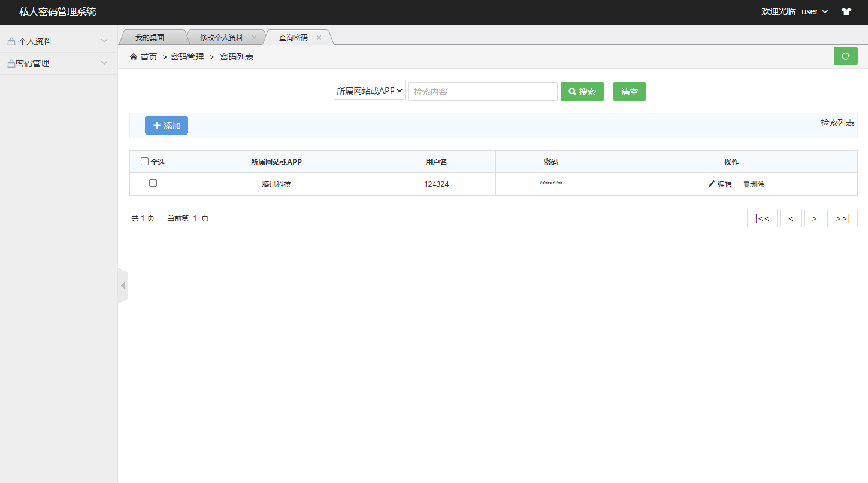
Task: Close the 修改个人资料 tab
Action: coord(254,37)
